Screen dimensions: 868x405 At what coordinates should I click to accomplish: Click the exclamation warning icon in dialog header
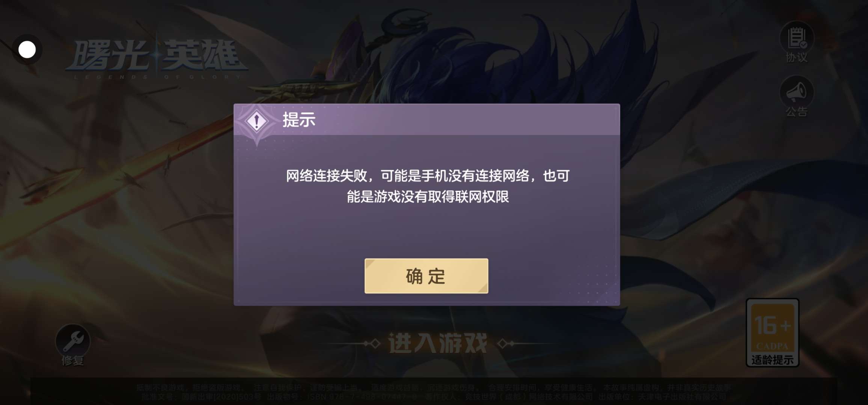(257, 121)
